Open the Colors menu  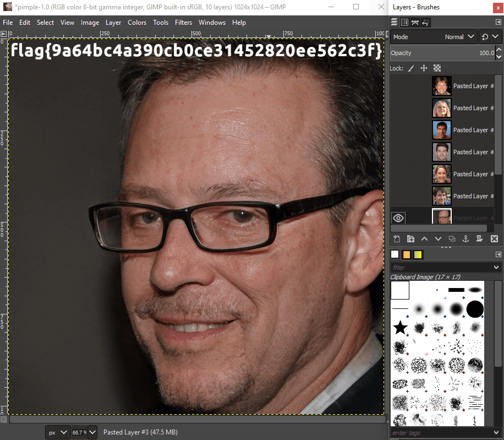click(137, 23)
